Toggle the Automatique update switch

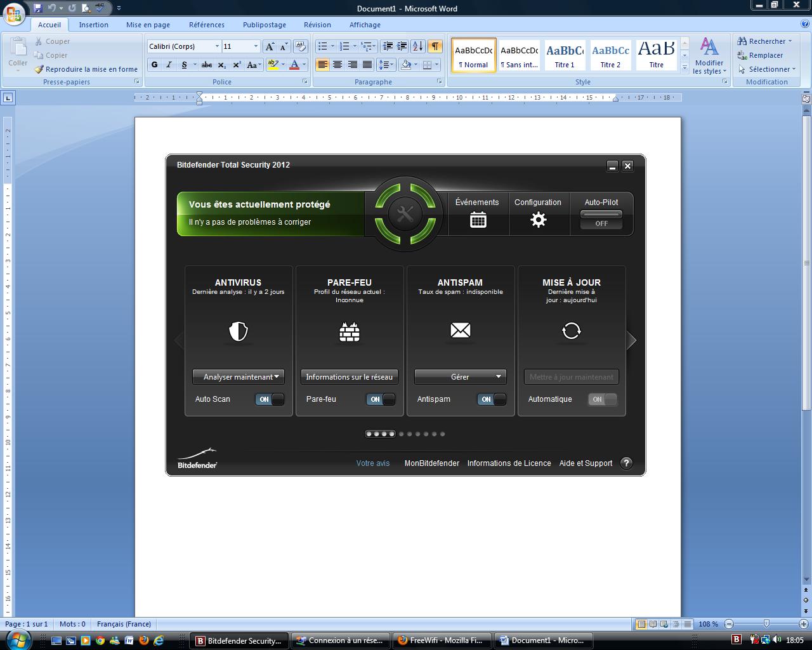[603, 399]
